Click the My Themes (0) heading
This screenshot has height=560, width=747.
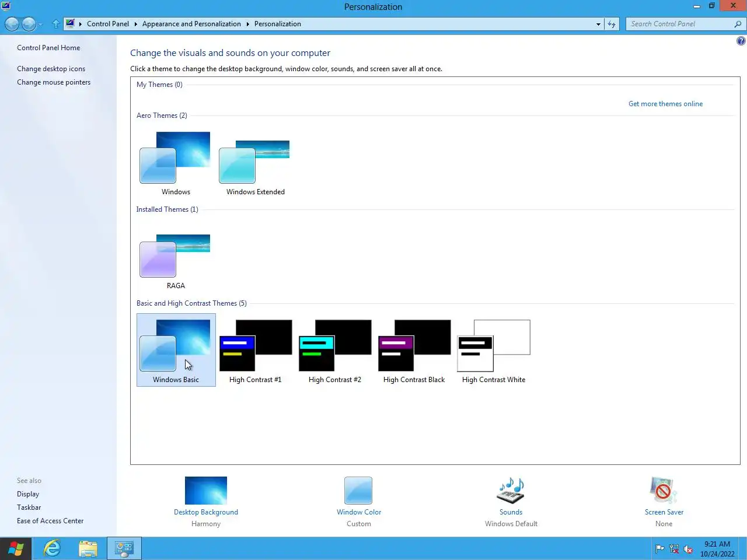[x=159, y=85]
